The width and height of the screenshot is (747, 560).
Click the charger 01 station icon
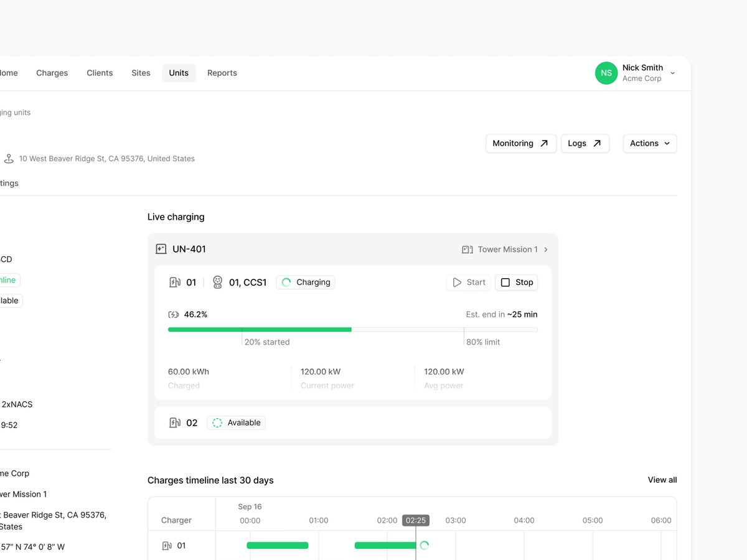pos(175,282)
